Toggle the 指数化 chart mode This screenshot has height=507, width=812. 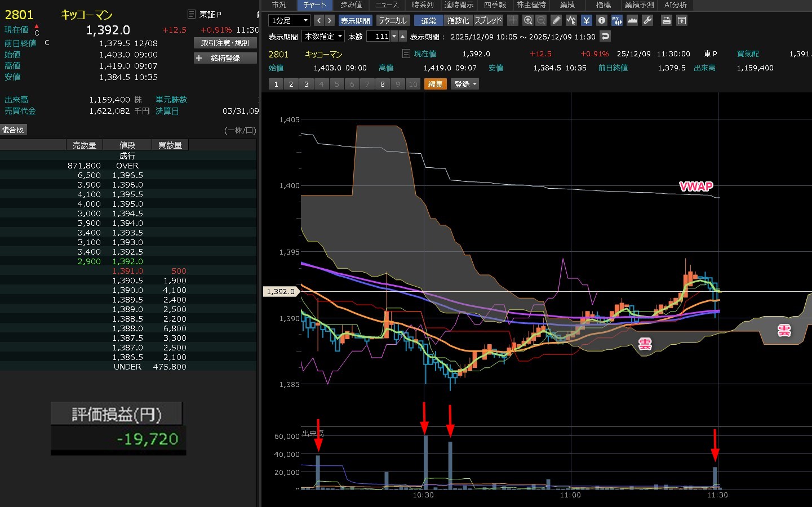point(458,20)
